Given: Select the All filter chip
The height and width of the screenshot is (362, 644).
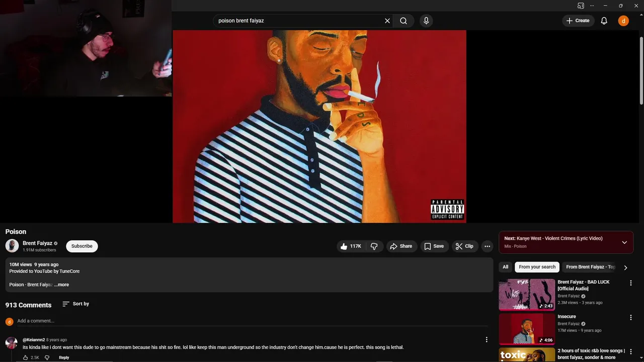Looking at the screenshot, I should point(506,267).
